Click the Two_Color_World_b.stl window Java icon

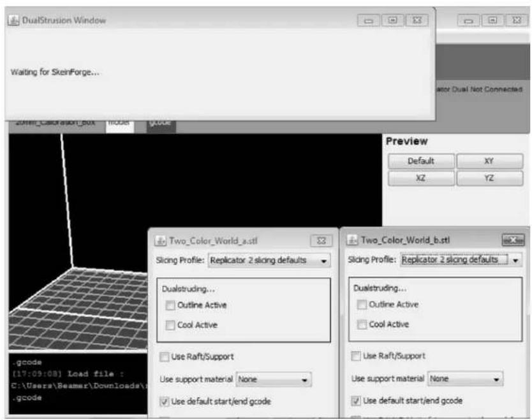click(x=353, y=240)
